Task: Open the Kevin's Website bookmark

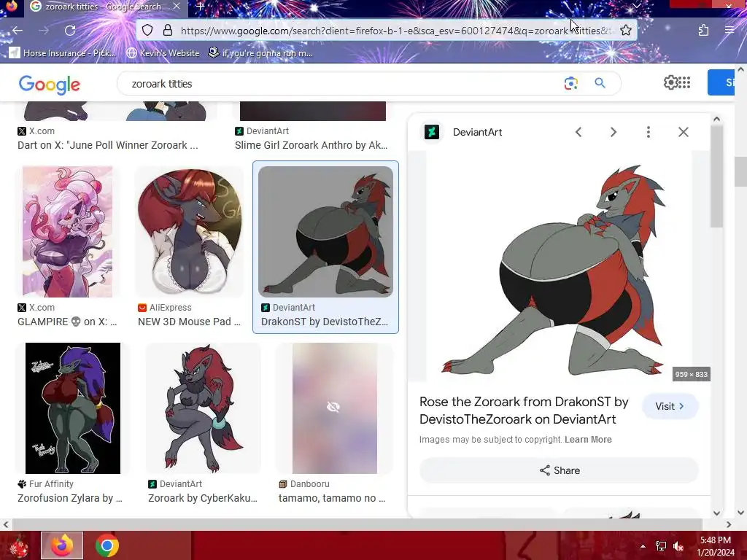Action: pyautogui.click(x=163, y=52)
